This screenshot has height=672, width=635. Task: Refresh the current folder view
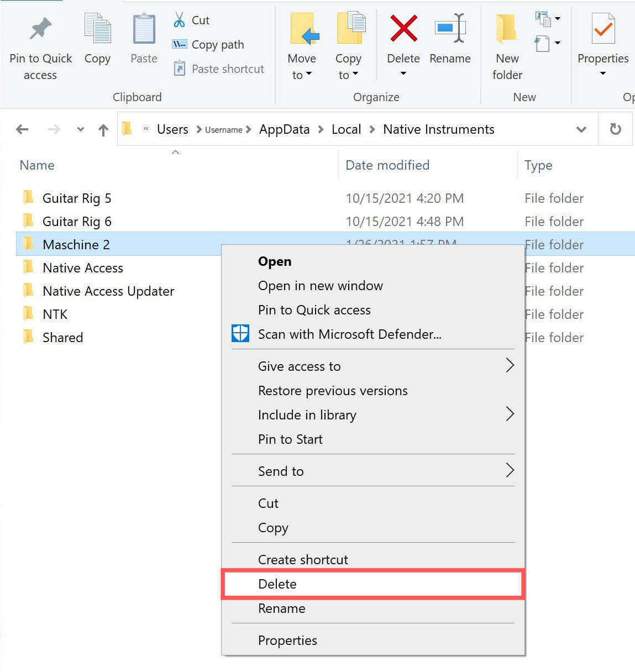615,129
